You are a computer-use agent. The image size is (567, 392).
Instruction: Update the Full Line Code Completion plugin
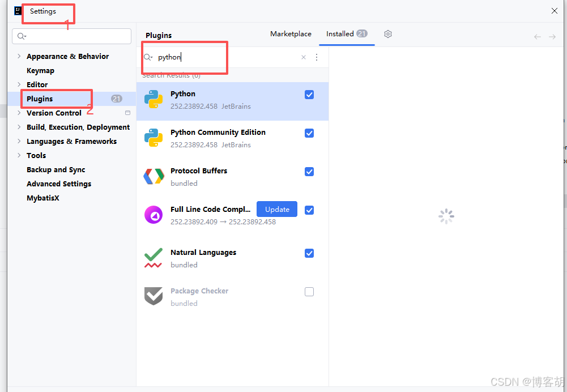coord(277,210)
